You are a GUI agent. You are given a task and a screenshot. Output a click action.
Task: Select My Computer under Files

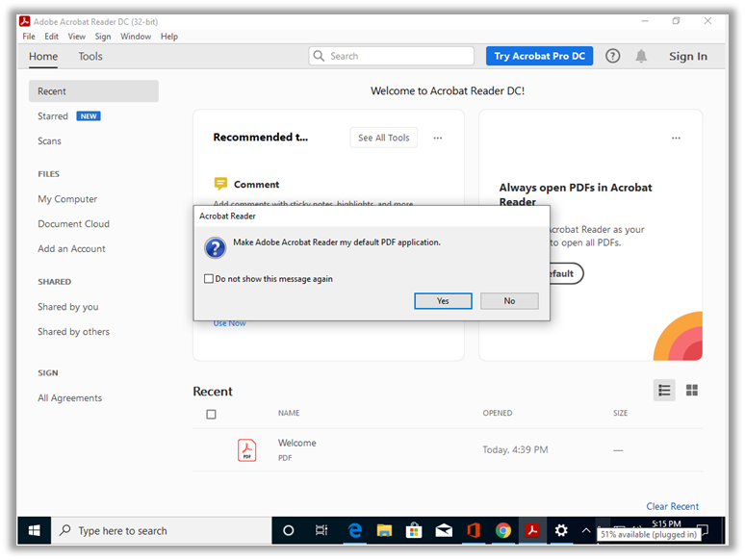[x=67, y=199]
